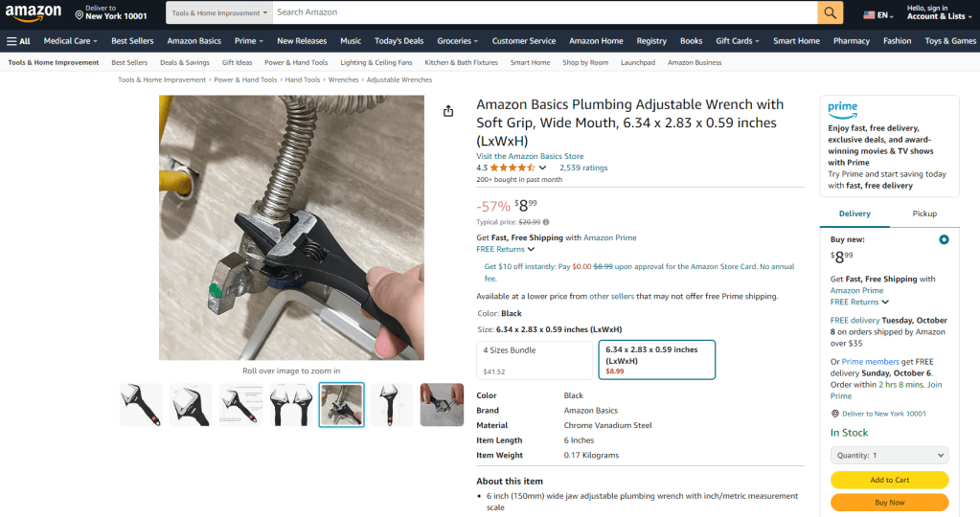Open the 2,539 ratings link

click(583, 168)
